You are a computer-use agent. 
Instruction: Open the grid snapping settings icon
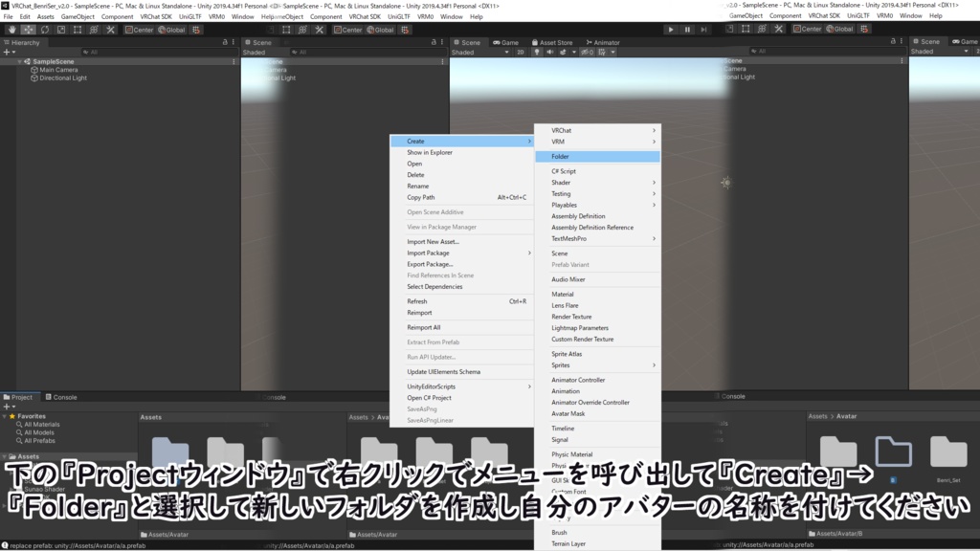pos(197,30)
